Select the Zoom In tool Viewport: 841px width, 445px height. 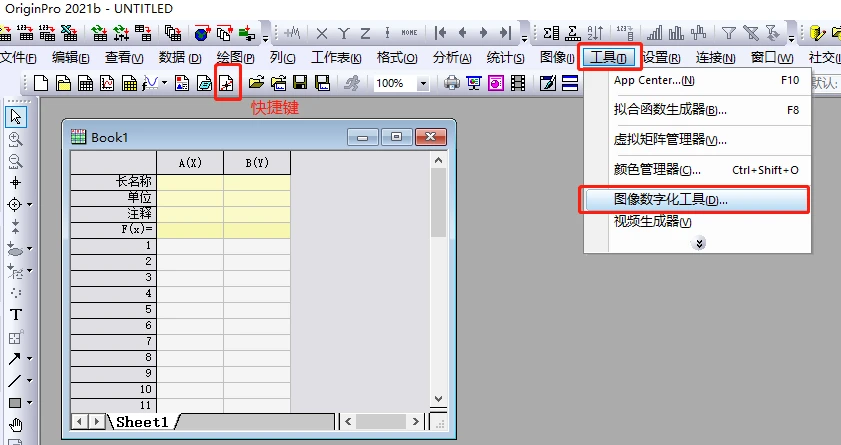pyautogui.click(x=16, y=139)
